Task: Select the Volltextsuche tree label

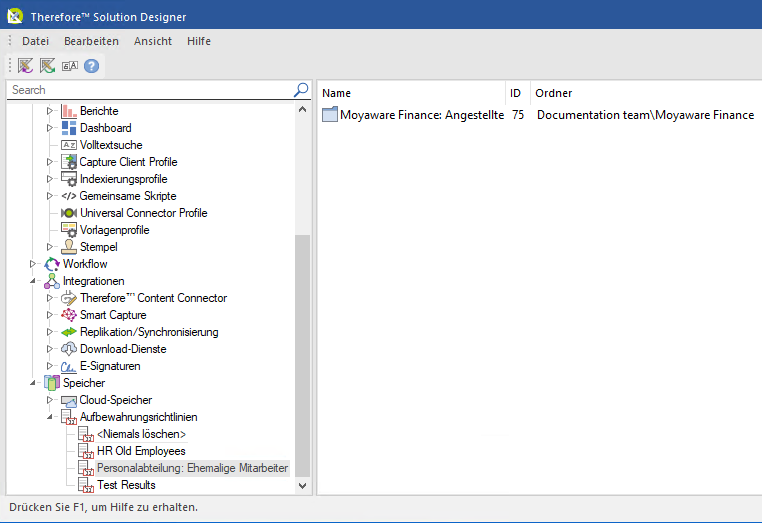Action: pos(111,145)
